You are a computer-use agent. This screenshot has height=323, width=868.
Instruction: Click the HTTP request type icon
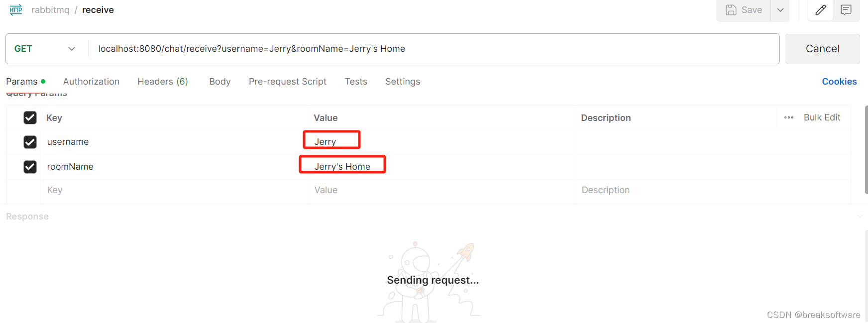tap(16, 10)
